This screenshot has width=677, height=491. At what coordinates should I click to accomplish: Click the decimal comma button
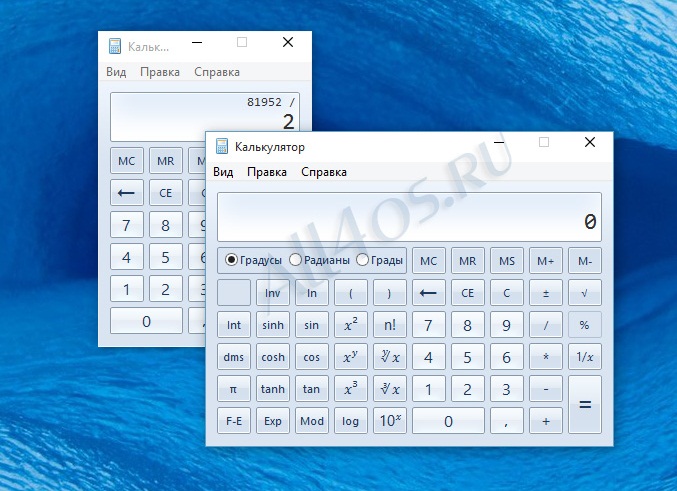click(x=506, y=421)
